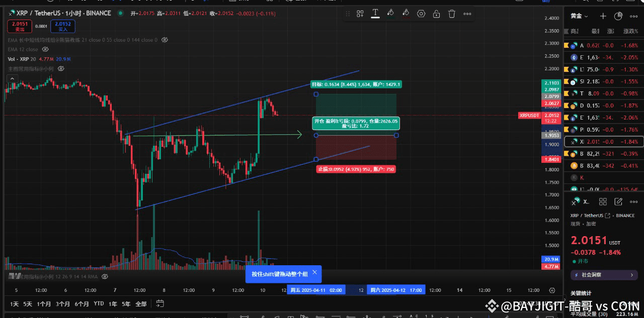Toggle visibility of the bottom pane indicator
644x318 pixels.
[105, 276]
